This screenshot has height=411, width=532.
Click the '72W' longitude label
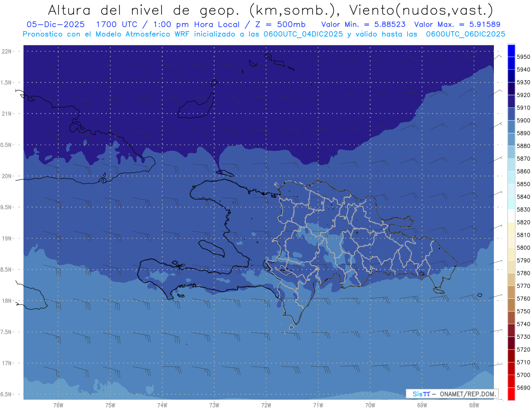point(266,405)
